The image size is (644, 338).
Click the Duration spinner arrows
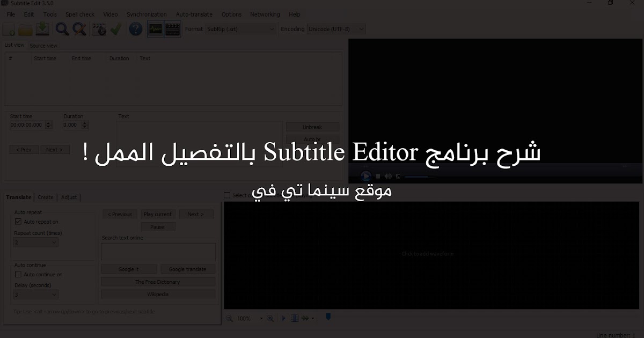[x=86, y=125]
